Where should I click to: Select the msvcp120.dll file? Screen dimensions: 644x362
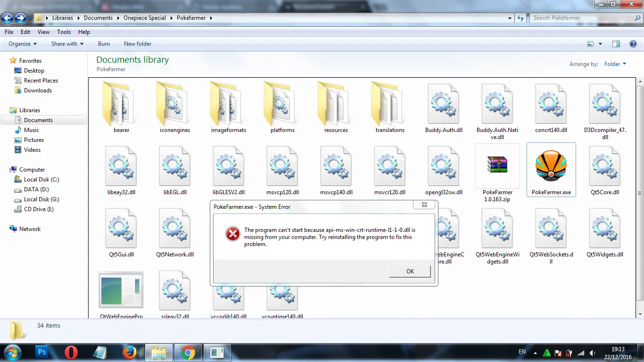pyautogui.click(x=282, y=171)
